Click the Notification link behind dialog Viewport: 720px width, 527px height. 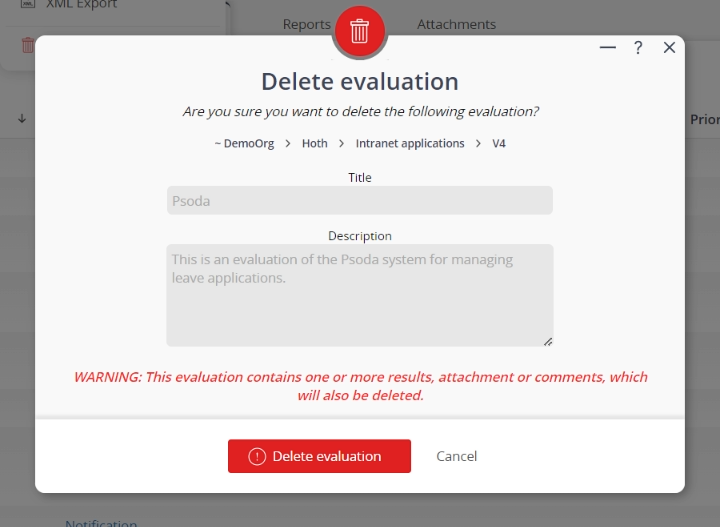click(101, 523)
